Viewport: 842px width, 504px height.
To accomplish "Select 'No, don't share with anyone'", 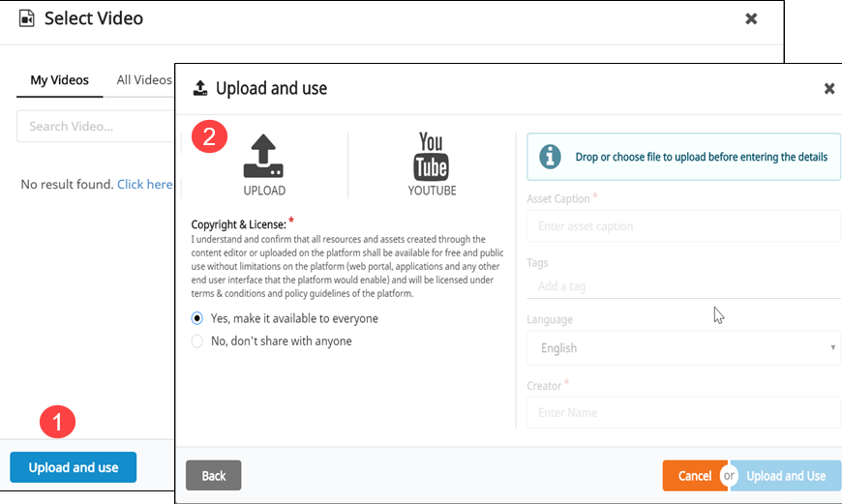I will click(x=197, y=341).
